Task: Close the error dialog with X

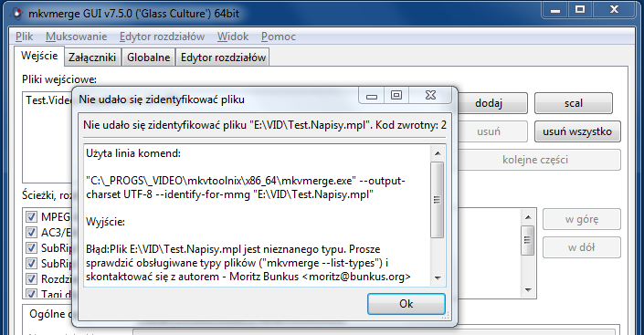Action: [x=430, y=96]
